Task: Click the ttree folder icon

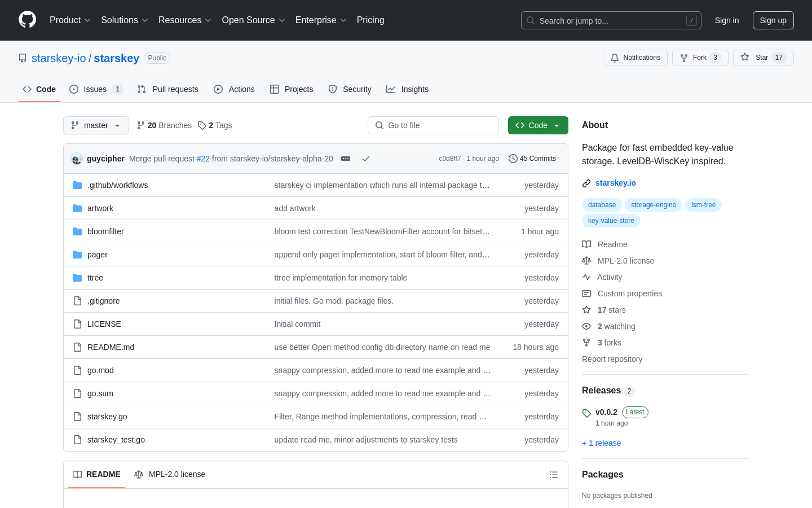Action: pos(77,278)
